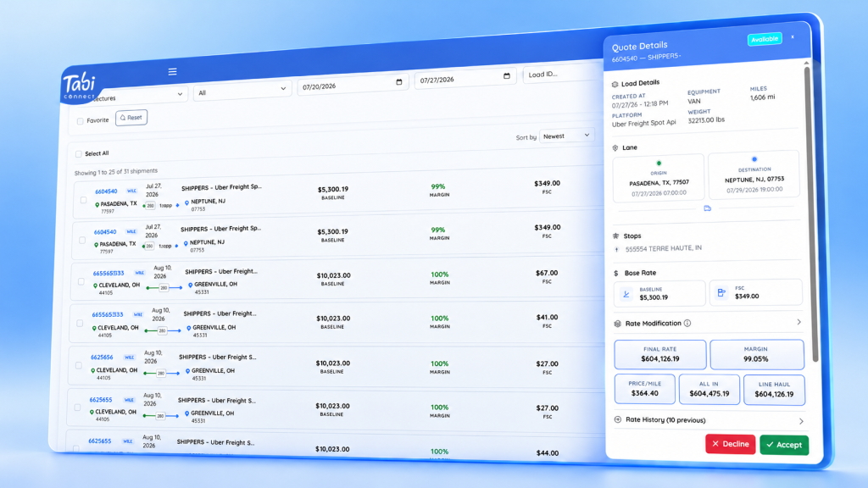The image size is (868, 488).
Task: Check the Select All checkbox
Action: [x=79, y=154]
